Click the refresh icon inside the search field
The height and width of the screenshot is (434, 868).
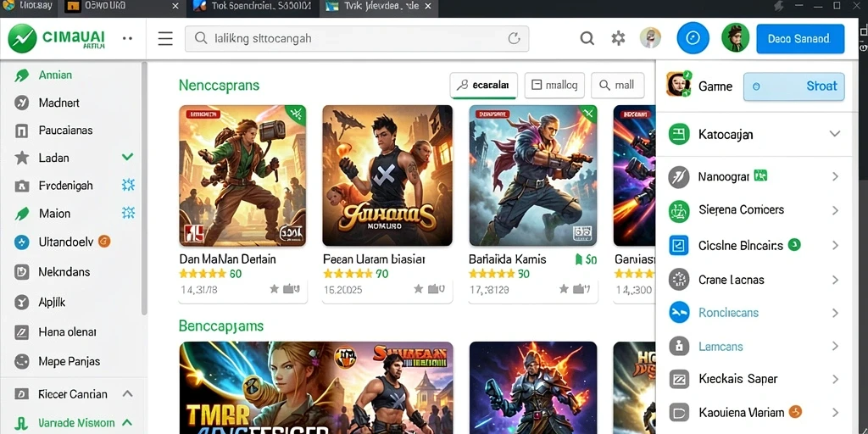(515, 38)
